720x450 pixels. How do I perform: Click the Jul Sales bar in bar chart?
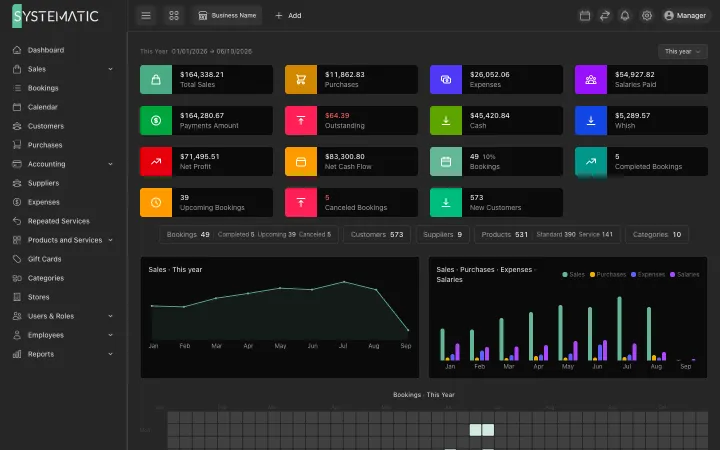point(619,328)
